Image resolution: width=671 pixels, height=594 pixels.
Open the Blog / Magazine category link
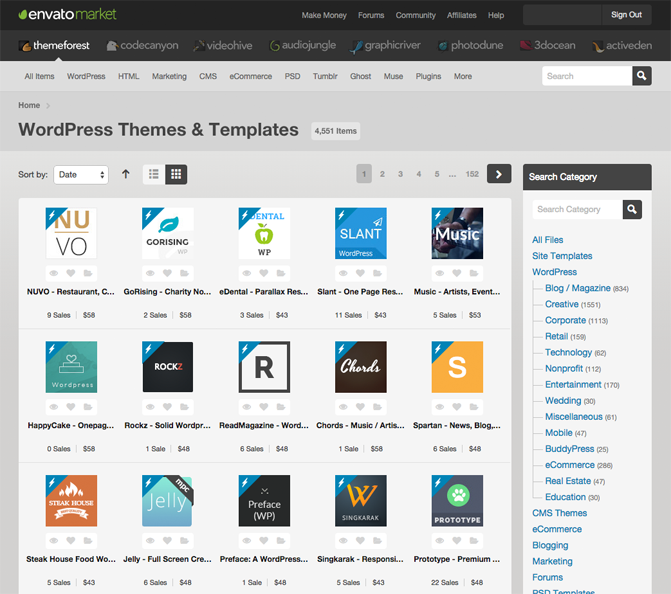(577, 288)
